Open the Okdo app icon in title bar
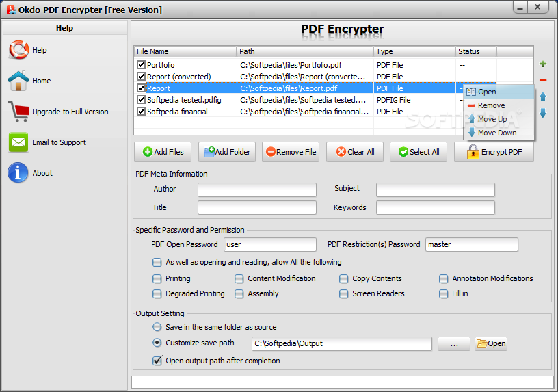 click(12, 10)
